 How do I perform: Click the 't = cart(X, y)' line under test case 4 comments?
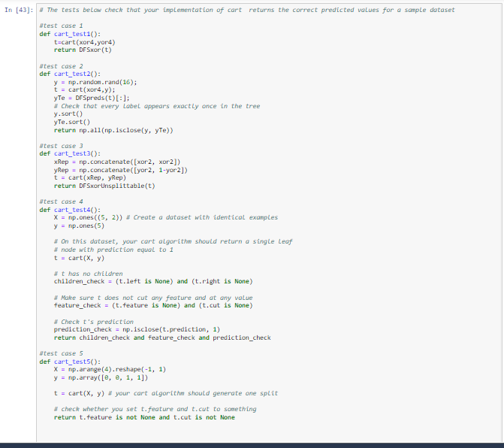(79, 258)
